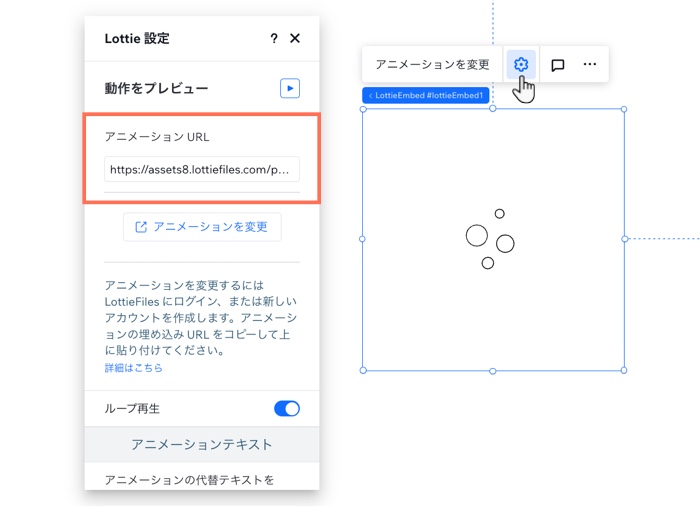Open settings gear icon in toolbar
700x506 pixels.
coord(521,64)
